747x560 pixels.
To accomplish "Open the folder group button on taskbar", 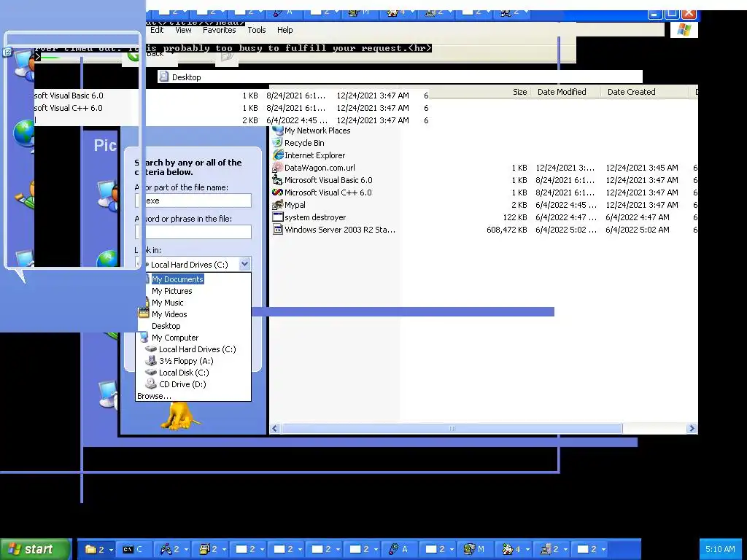I will [x=96, y=549].
